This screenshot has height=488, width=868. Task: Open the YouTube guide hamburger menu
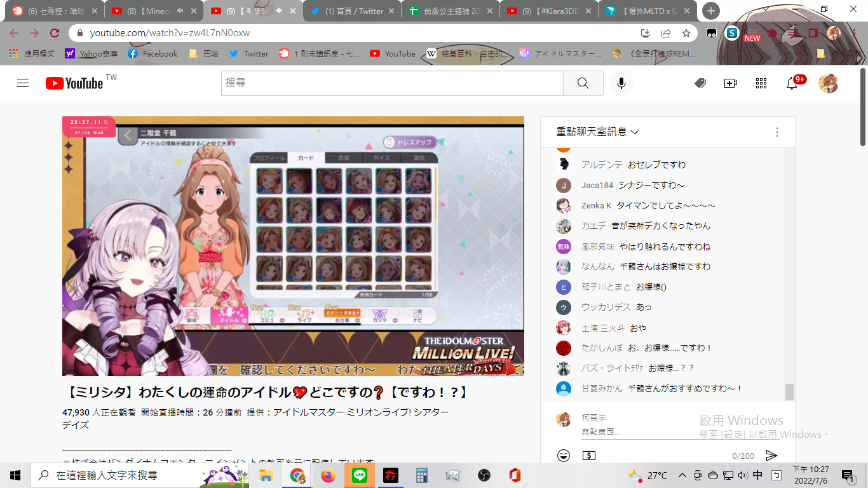(x=23, y=83)
